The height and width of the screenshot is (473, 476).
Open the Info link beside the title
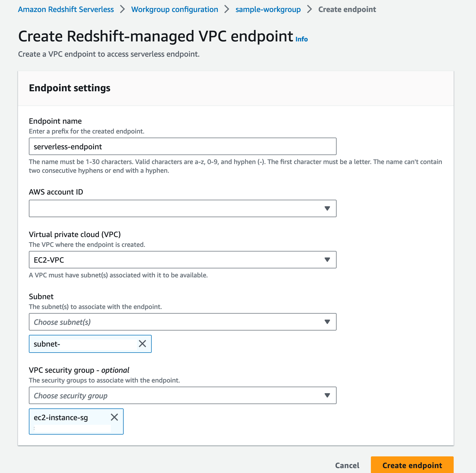tap(302, 39)
